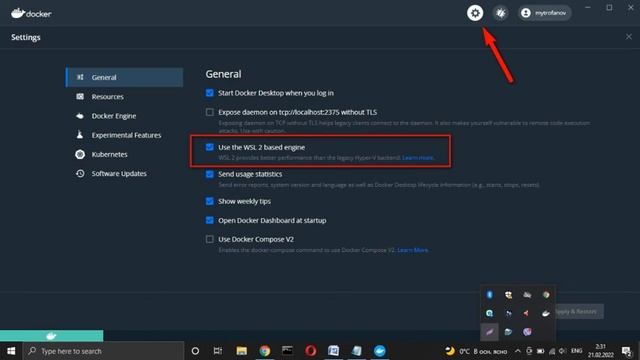Launch Opera browser from taskbar

click(x=311, y=351)
